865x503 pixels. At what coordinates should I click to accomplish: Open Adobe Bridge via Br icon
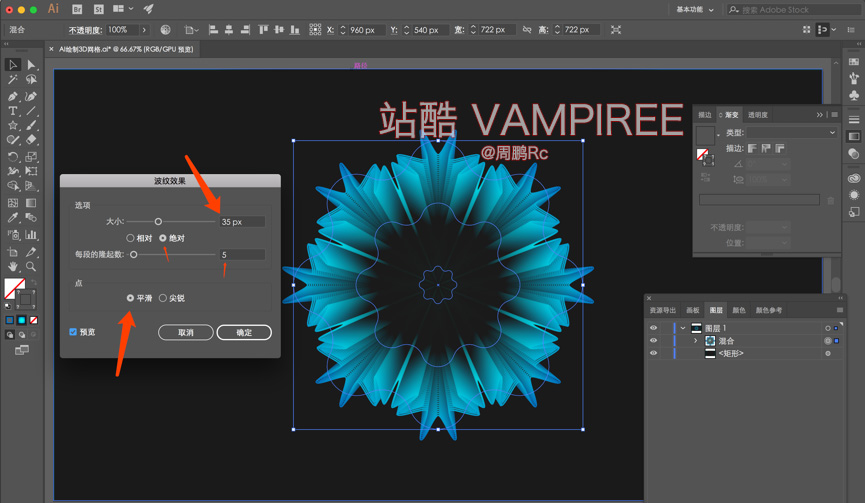[77, 9]
